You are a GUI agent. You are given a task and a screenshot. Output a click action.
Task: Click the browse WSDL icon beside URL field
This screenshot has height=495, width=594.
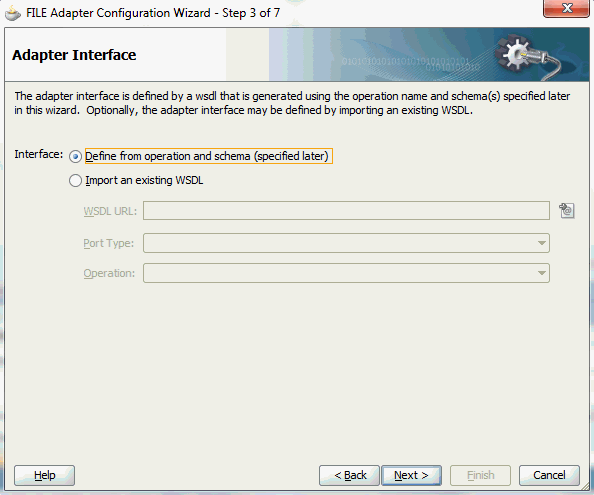pyautogui.click(x=567, y=211)
